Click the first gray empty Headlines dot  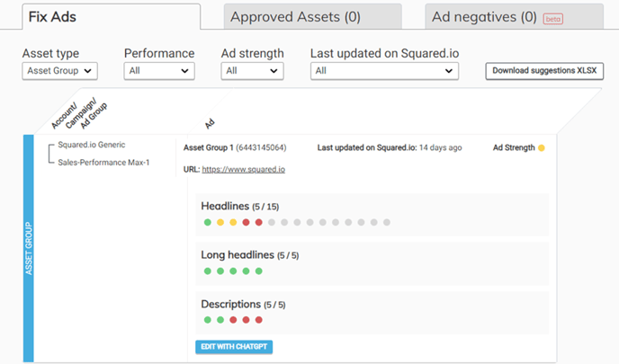(x=272, y=222)
